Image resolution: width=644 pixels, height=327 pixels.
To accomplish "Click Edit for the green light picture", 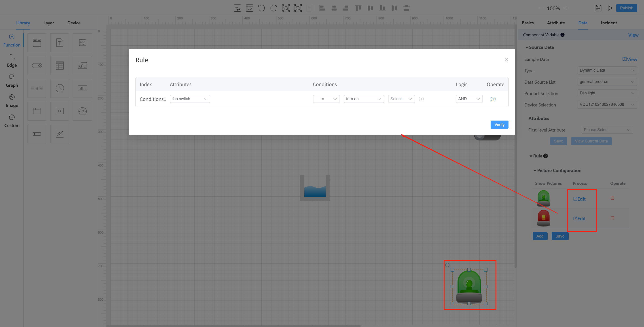I will click(x=579, y=199).
